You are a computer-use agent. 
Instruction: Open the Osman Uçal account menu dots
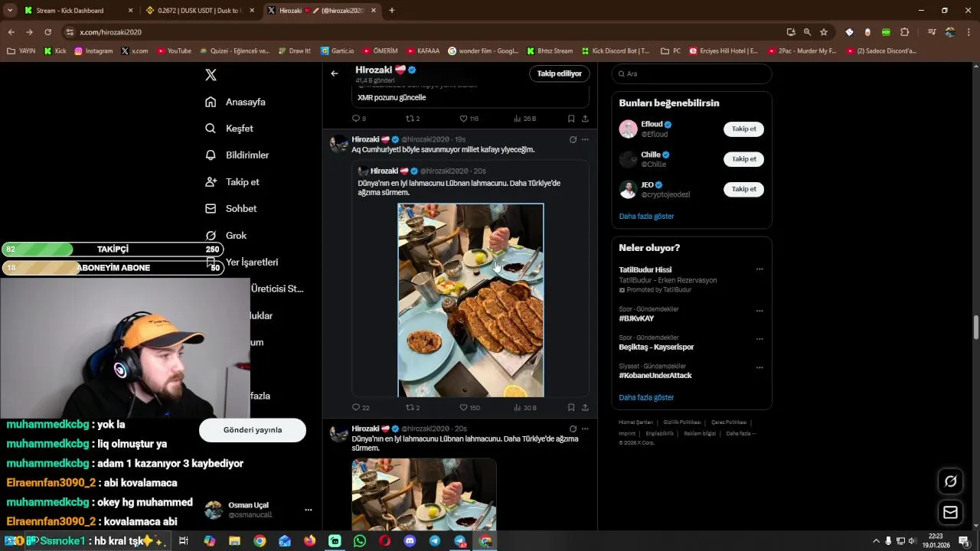pyautogui.click(x=309, y=510)
